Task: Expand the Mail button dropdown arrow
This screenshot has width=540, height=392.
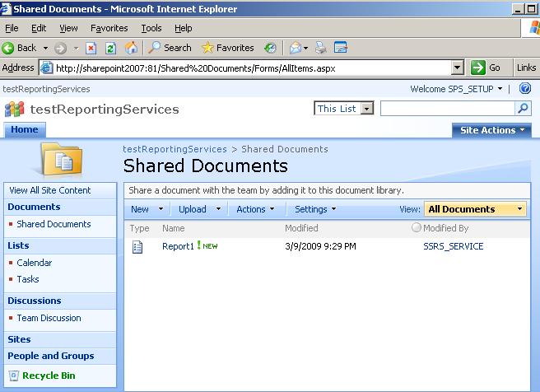Action: click(305, 49)
